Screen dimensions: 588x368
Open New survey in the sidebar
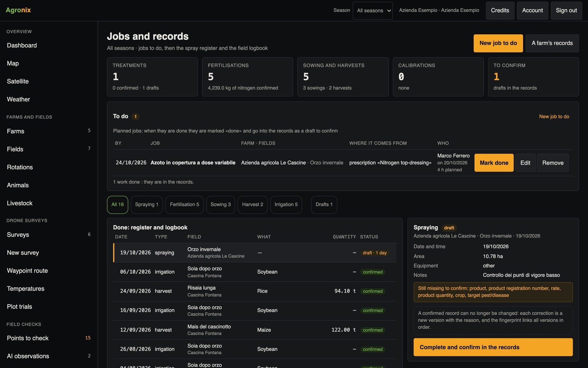pyautogui.click(x=49, y=253)
